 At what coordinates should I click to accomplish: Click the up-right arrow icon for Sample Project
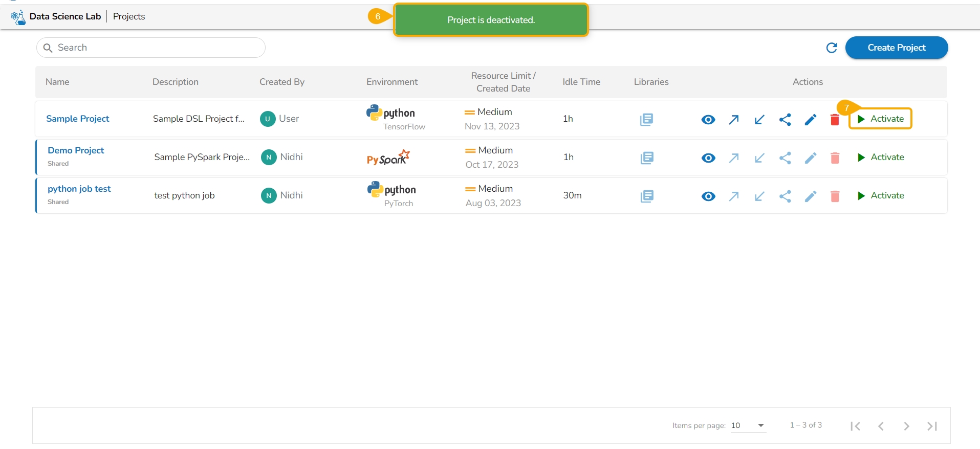pos(734,120)
